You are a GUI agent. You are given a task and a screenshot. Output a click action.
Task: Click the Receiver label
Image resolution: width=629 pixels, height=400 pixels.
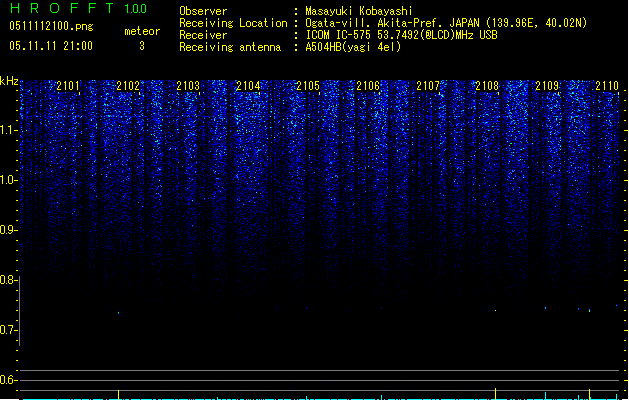pos(203,35)
